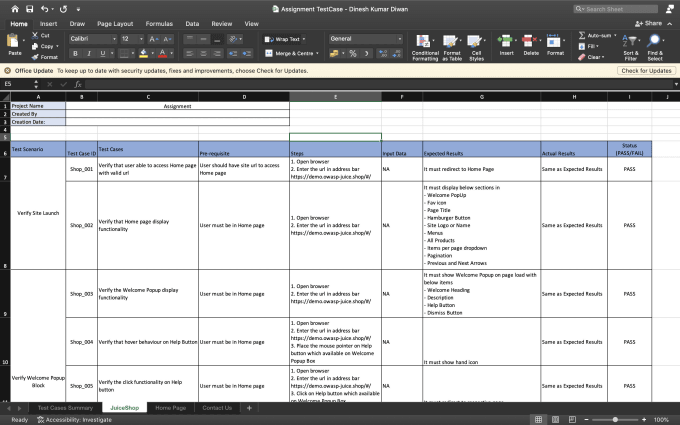Expand the Auto-sum dropdown arrow
This screenshot has height=425, width=680.
(615, 35)
